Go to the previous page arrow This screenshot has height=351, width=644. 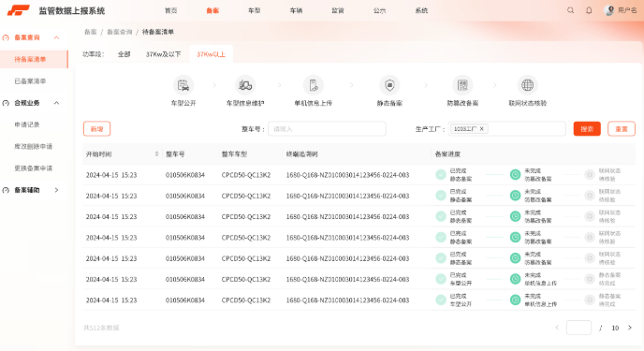(557, 328)
